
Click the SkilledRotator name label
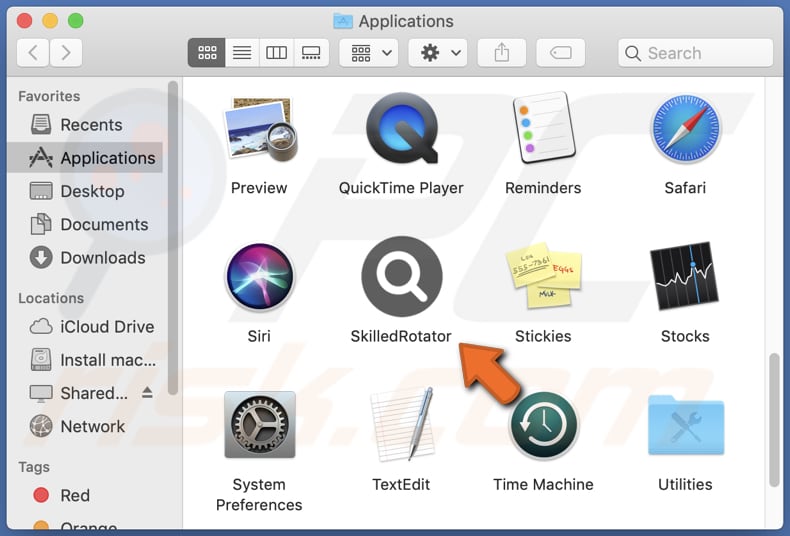401,336
